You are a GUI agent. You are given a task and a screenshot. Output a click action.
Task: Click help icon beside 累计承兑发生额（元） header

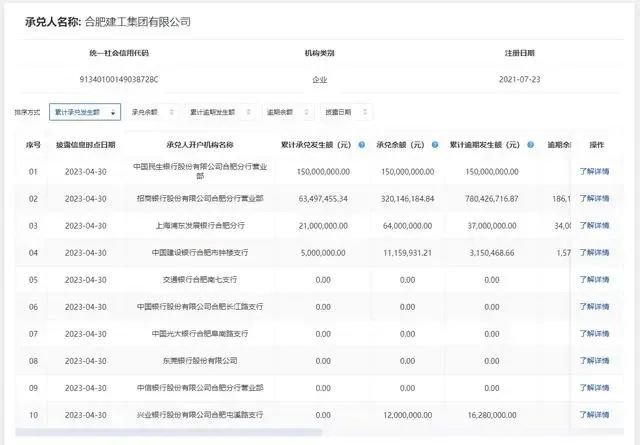362,145
